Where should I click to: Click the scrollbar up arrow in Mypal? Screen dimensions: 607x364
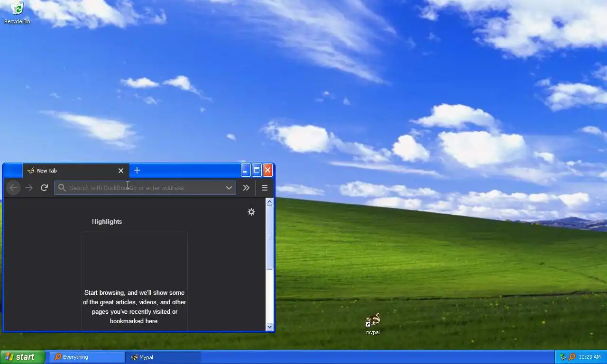point(270,202)
